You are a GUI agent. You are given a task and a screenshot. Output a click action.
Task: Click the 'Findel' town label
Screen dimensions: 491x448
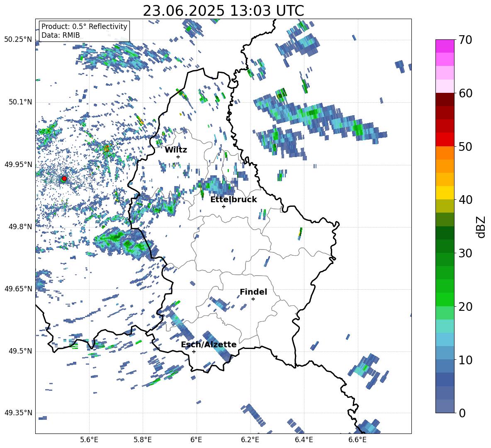pos(253,292)
